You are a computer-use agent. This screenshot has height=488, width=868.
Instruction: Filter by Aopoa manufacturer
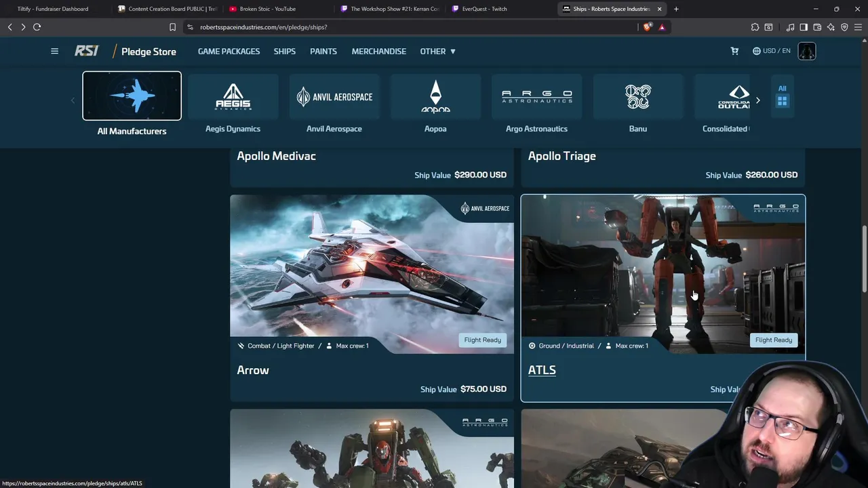435,104
